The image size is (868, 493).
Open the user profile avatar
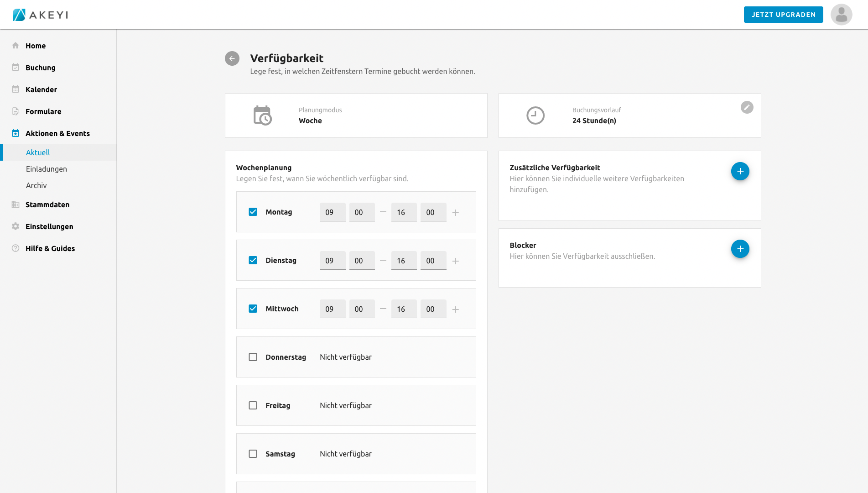(841, 15)
